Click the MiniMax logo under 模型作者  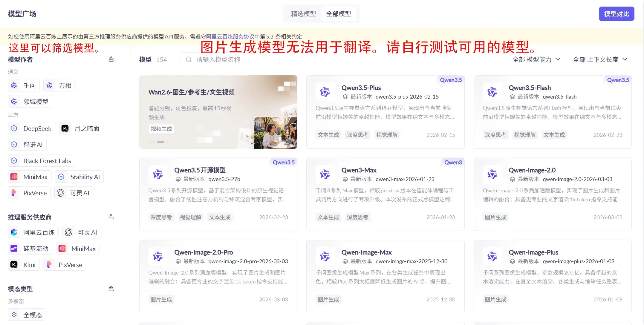coord(14,177)
